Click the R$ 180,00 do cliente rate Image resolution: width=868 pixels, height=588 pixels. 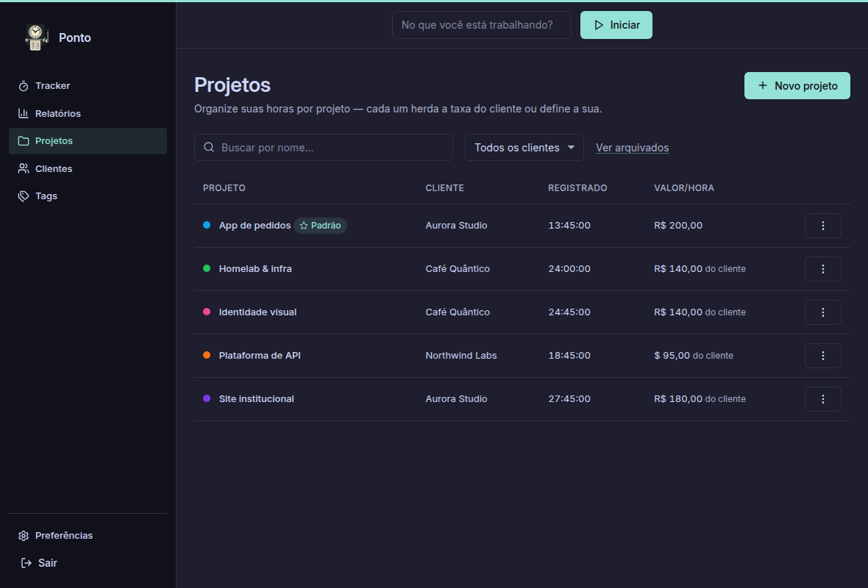click(700, 399)
